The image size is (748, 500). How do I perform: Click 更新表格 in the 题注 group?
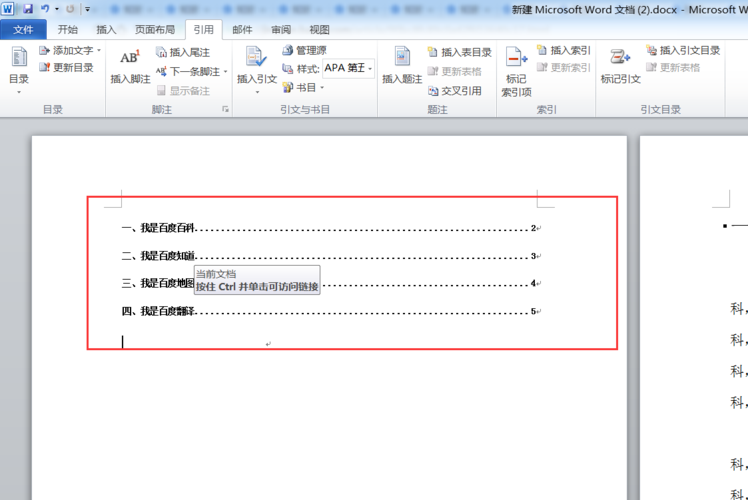(x=455, y=72)
